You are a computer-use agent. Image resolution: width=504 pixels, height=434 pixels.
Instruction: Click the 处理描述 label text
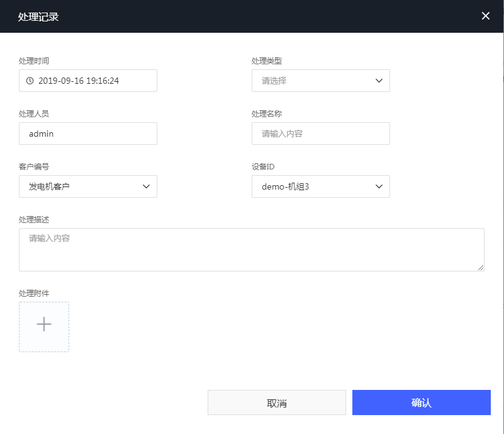click(x=34, y=219)
